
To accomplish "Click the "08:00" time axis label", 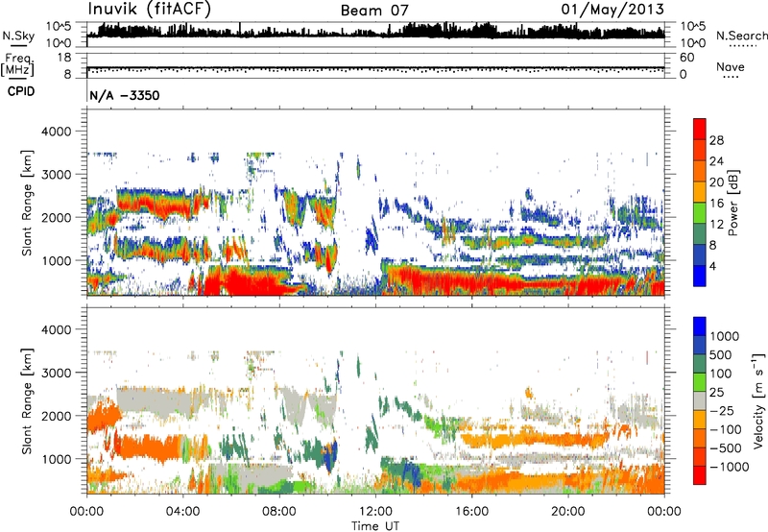I will (278, 512).
